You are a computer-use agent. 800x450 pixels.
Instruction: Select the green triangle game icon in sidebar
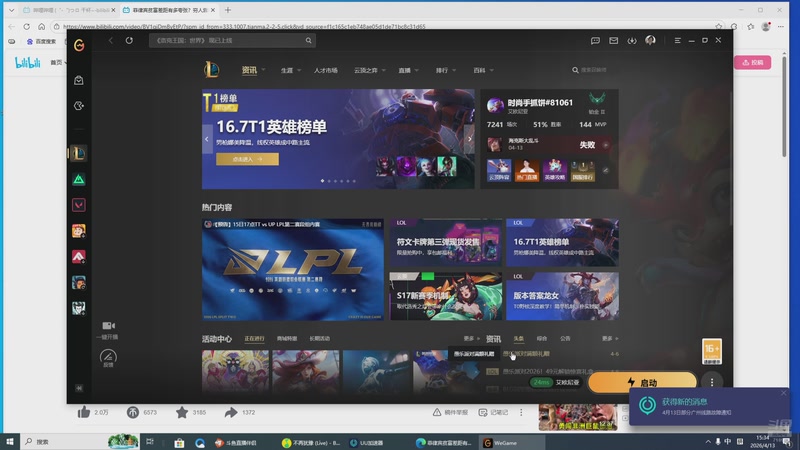(x=79, y=179)
